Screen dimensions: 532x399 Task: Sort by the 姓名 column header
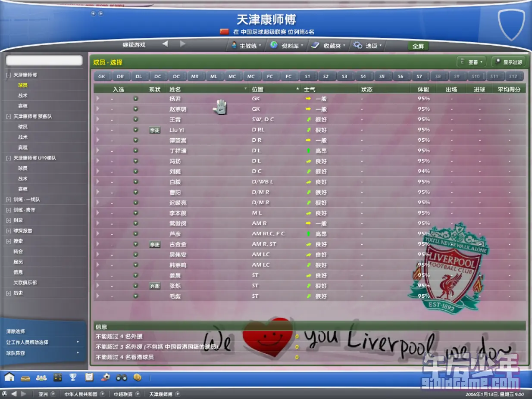(175, 90)
